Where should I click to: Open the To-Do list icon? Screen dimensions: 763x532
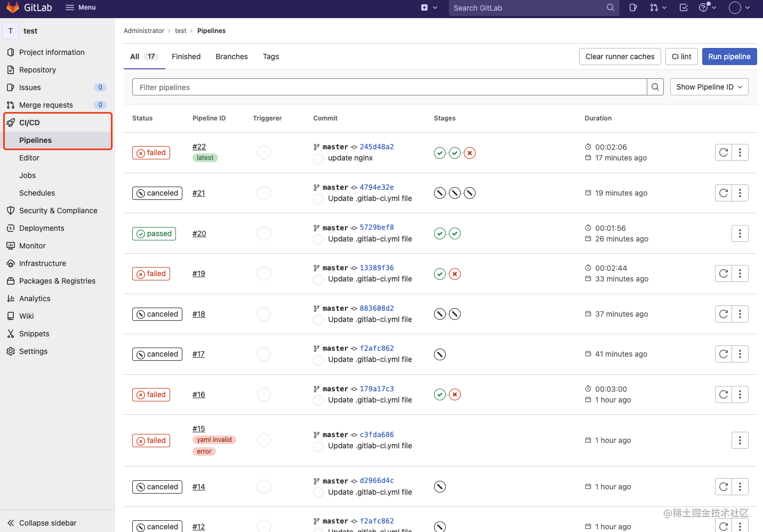[x=684, y=7]
